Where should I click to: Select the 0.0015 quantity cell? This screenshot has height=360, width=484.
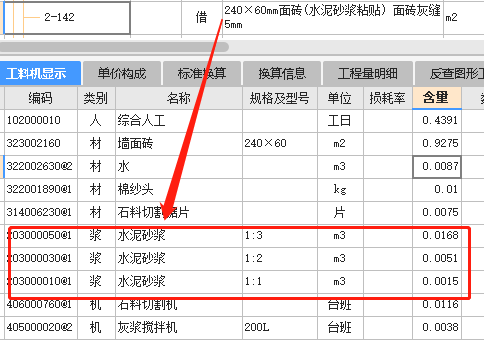coord(437,282)
